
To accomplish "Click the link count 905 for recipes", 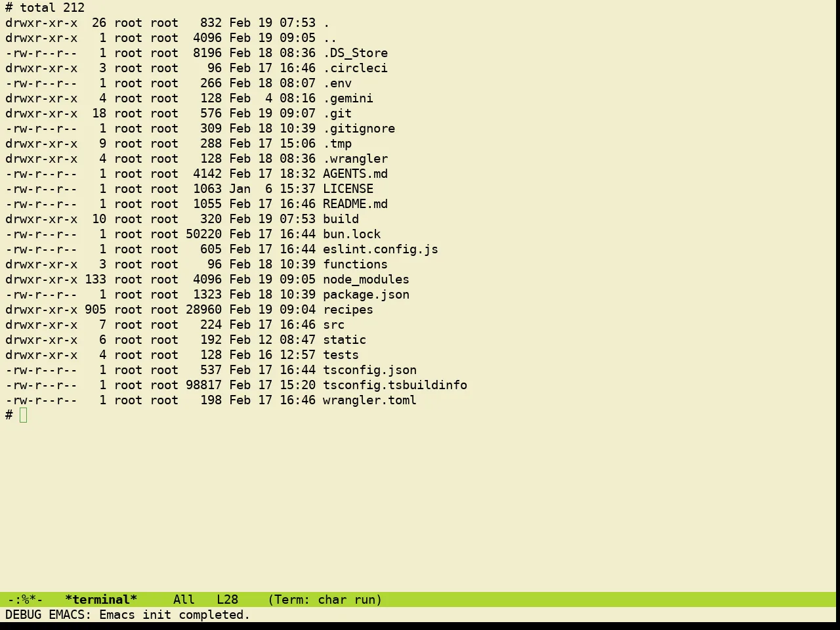I will (x=95, y=310).
